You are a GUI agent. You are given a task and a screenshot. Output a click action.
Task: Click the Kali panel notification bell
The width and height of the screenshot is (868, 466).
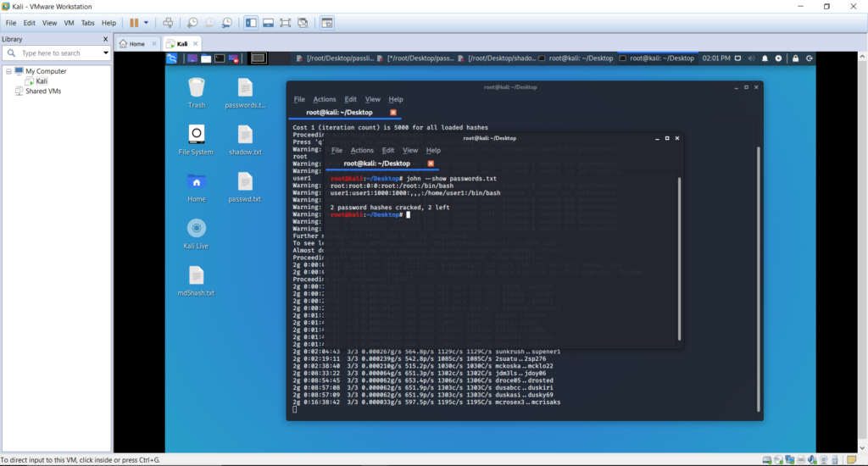tap(765, 58)
